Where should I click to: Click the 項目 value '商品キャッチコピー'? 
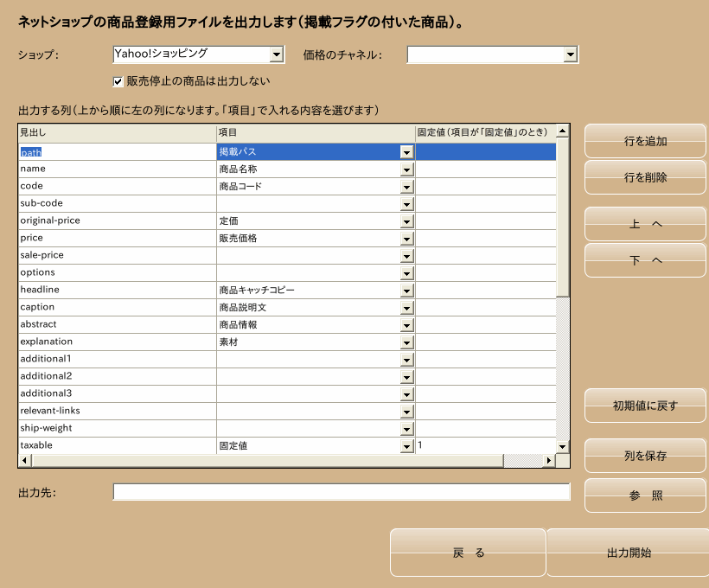tap(257, 291)
